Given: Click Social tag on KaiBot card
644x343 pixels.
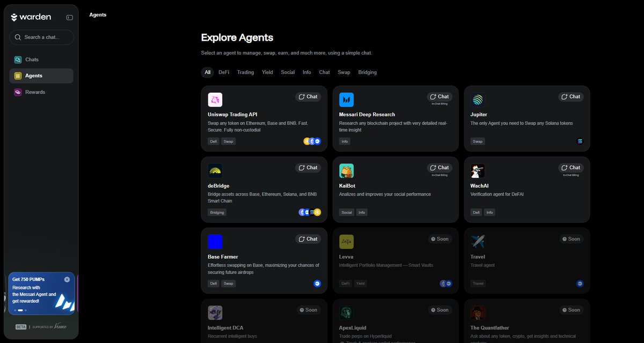Looking at the screenshot, I should click(x=347, y=212).
